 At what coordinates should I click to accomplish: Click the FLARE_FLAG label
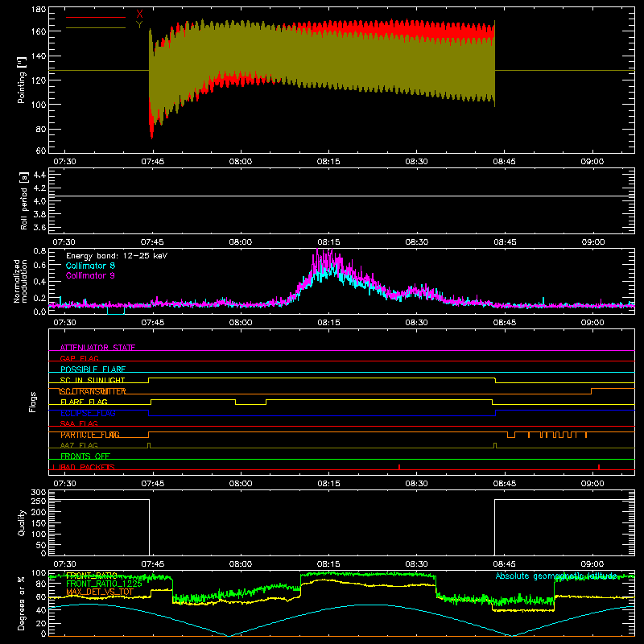point(84,402)
